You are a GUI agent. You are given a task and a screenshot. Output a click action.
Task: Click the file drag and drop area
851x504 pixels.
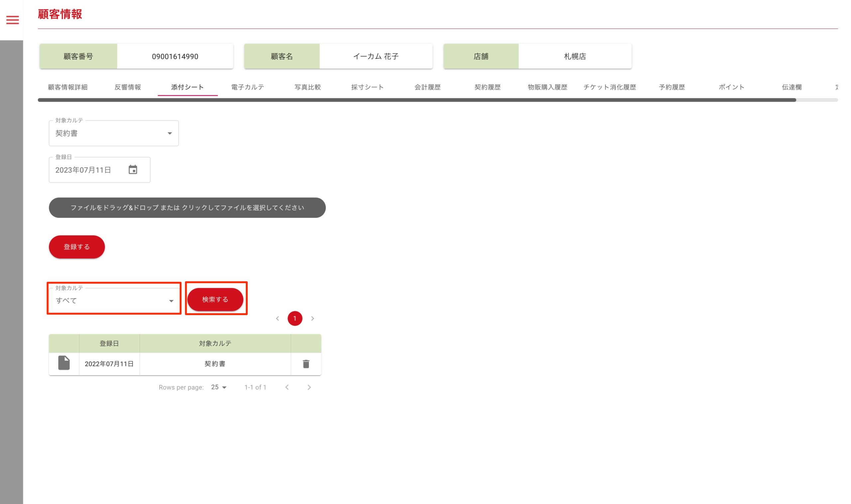(187, 207)
